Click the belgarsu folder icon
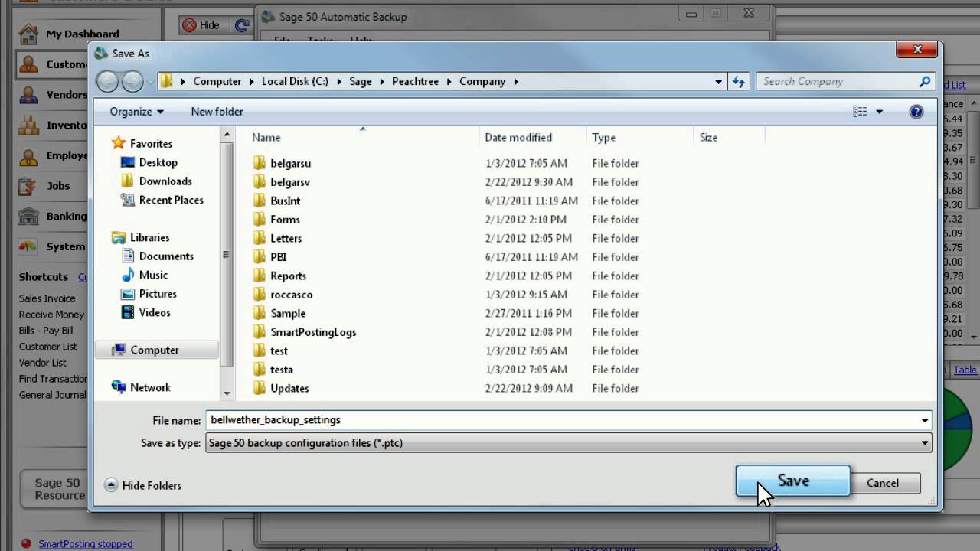Screen dimensions: 980x551 (259, 163)
